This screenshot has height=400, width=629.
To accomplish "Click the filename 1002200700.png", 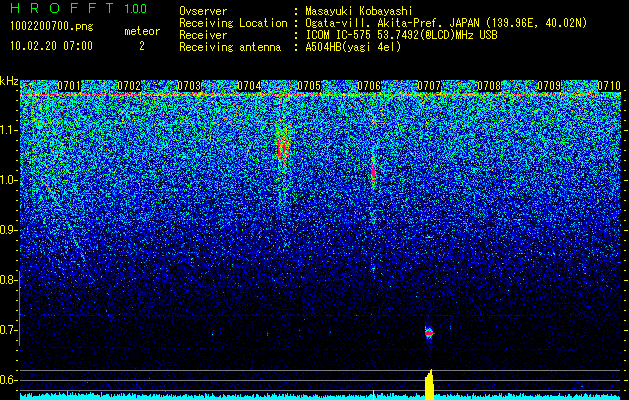I will tap(52, 26).
